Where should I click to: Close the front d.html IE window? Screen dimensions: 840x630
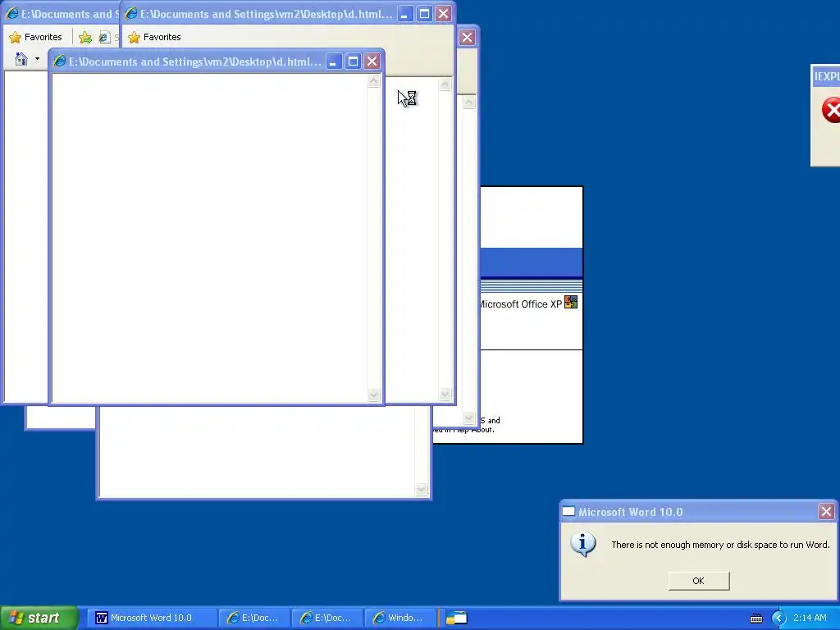click(372, 61)
